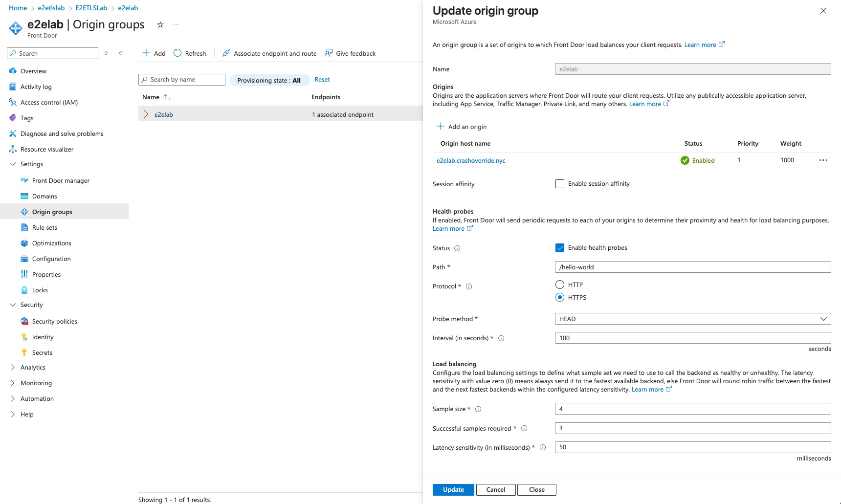The height and width of the screenshot is (504, 841).
Task: Open the Rule sets page
Action: (45, 227)
